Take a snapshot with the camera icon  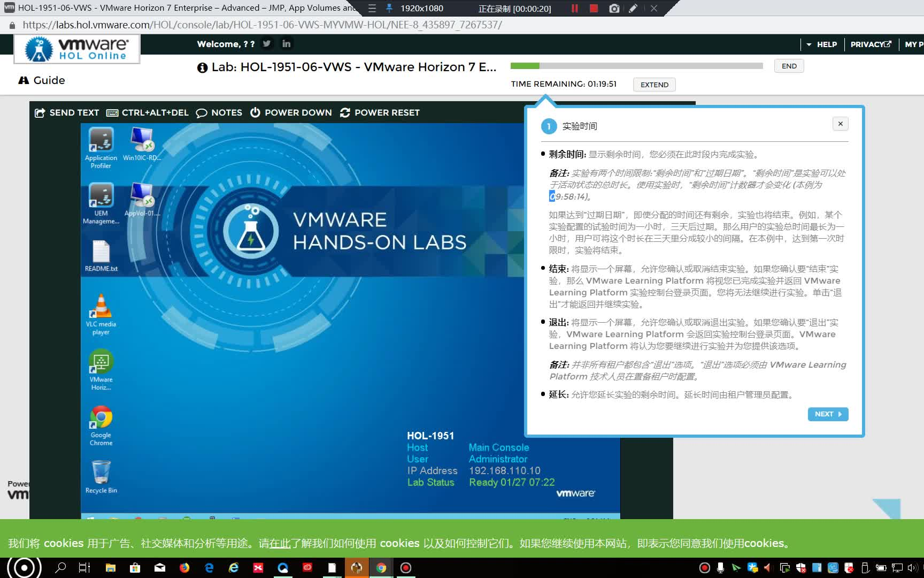point(614,8)
